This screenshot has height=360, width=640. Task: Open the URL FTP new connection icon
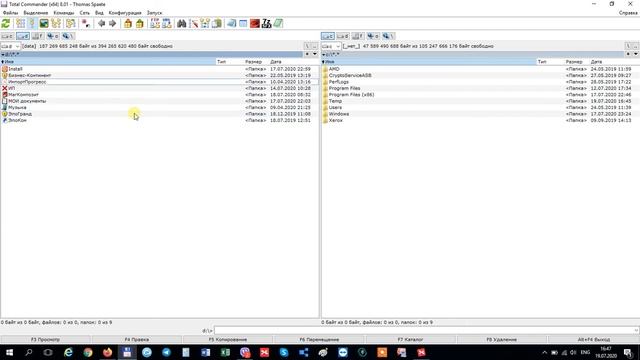(167, 24)
